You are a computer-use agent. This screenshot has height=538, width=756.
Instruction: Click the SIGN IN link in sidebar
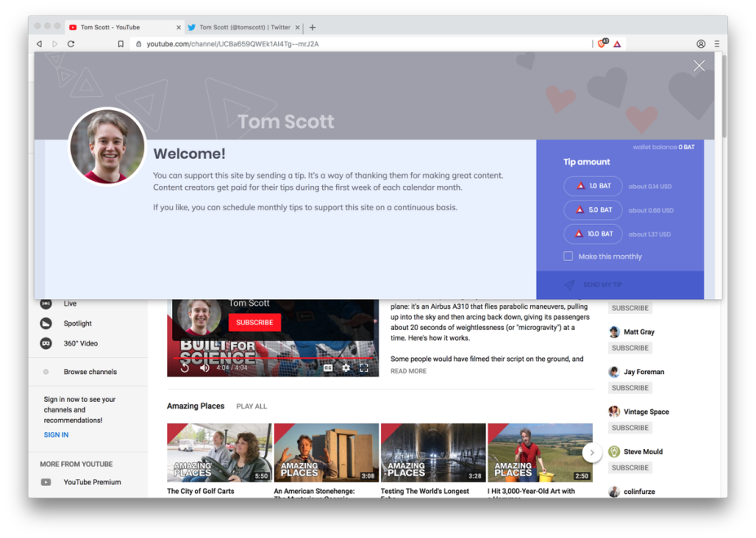tap(56, 434)
